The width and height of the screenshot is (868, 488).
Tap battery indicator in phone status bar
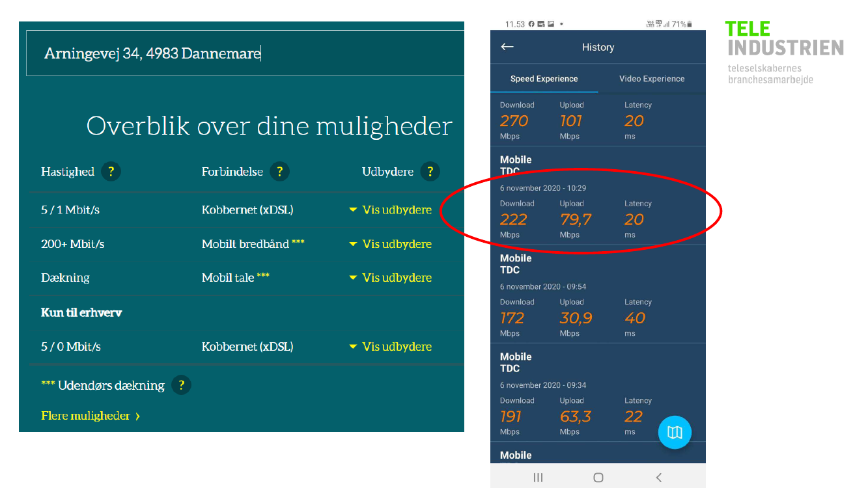[x=690, y=24]
